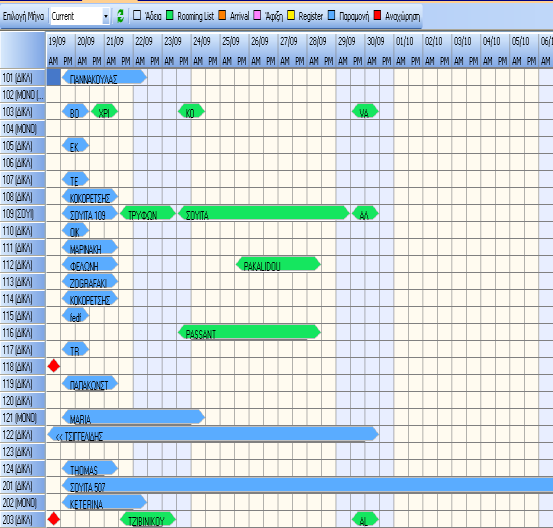Select the ΚΟΚΟΡΕΤΣΗΣ booking in room 114
The image size is (553, 528).
pos(90,298)
